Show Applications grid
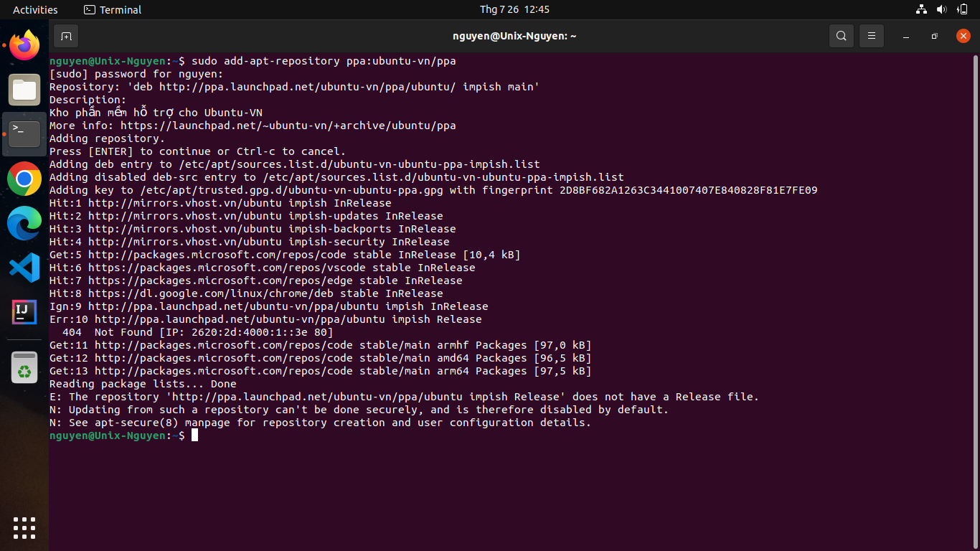The height and width of the screenshot is (551, 980). pos(24,527)
